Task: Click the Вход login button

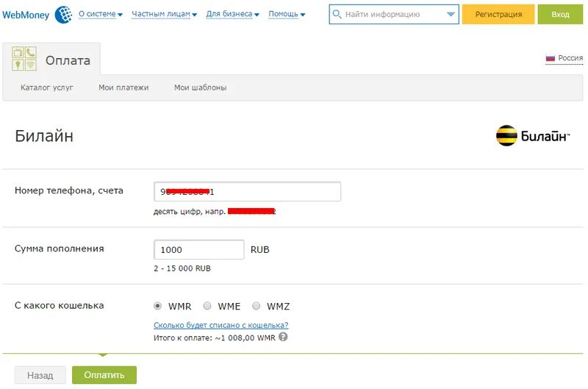Action: click(x=560, y=14)
